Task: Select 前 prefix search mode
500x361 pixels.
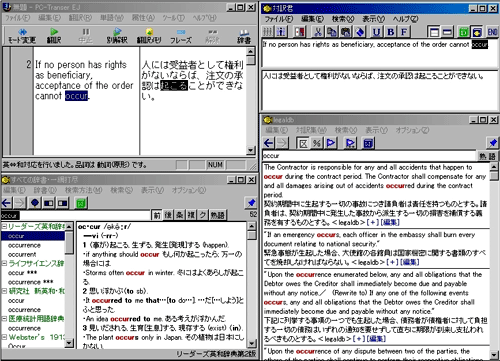Action: pos(157,215)
